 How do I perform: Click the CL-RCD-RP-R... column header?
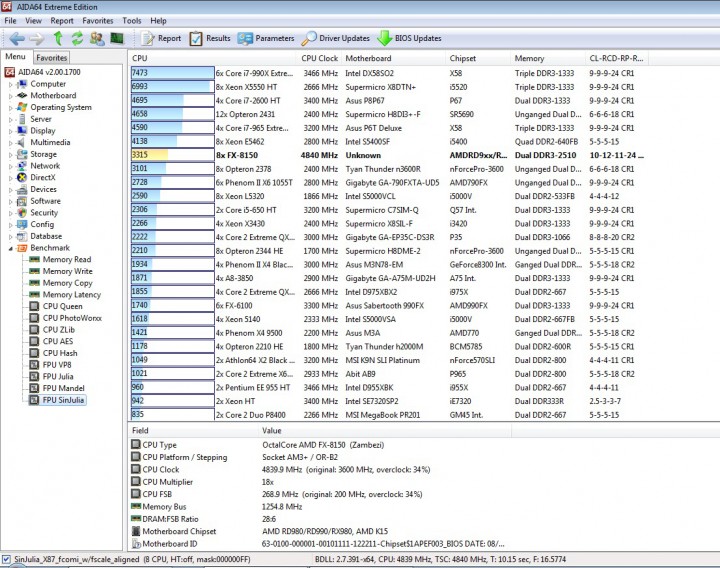tap(617, 58)
